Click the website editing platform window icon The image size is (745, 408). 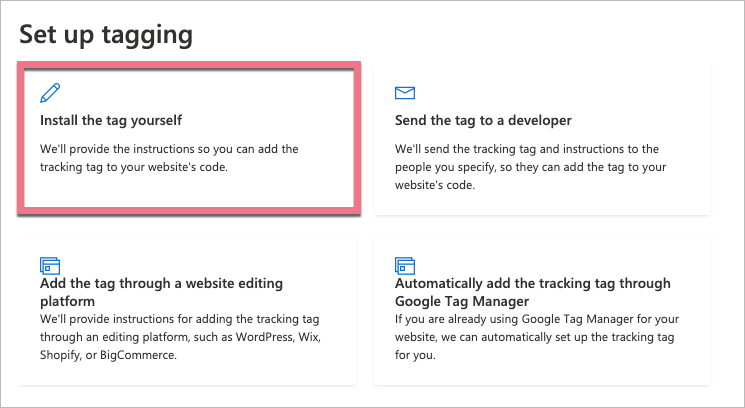tap(50, 265)
